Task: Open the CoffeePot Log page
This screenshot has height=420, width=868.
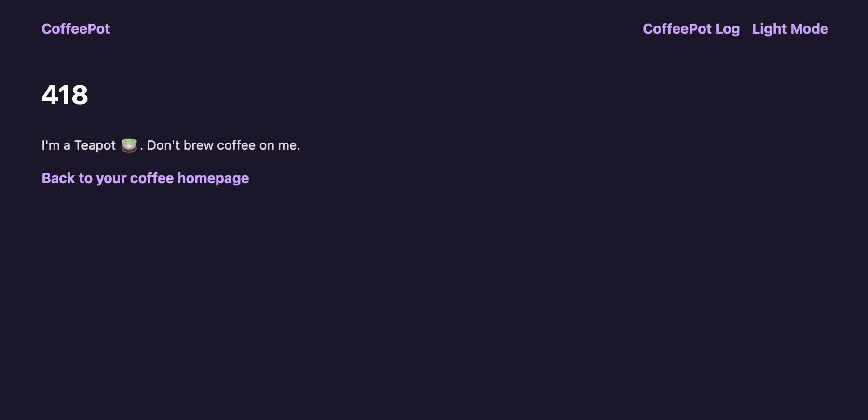Action: point(691,29)
